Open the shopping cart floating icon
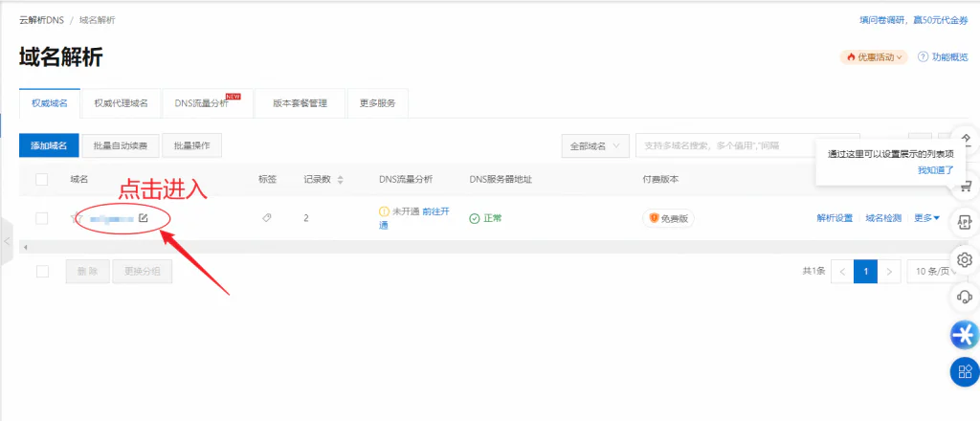The height and width of the screenshot is (421, 980). (x=965, y=185)
